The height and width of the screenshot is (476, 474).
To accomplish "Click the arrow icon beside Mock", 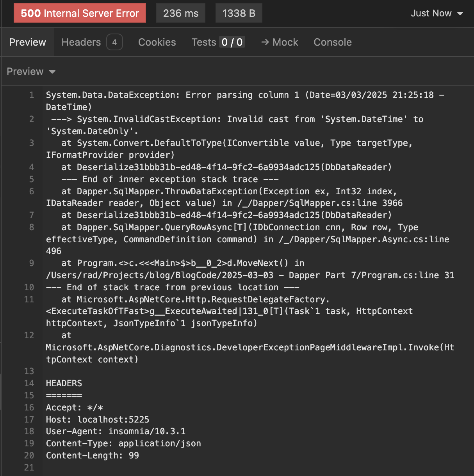I will click(265, 42).
